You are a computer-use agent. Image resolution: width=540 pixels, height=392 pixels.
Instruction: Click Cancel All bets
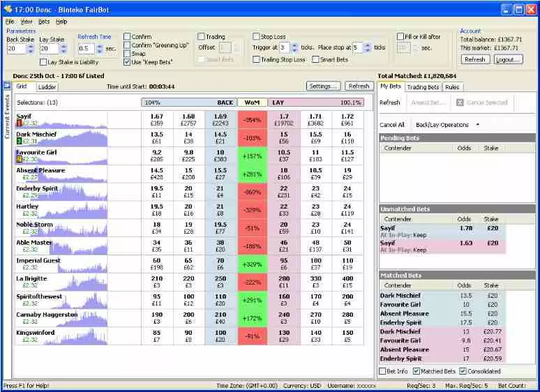[392, 125]
